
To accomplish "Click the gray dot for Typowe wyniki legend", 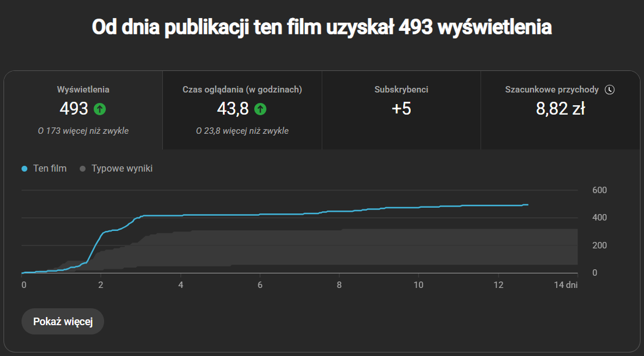I will (x=83, y=169).
